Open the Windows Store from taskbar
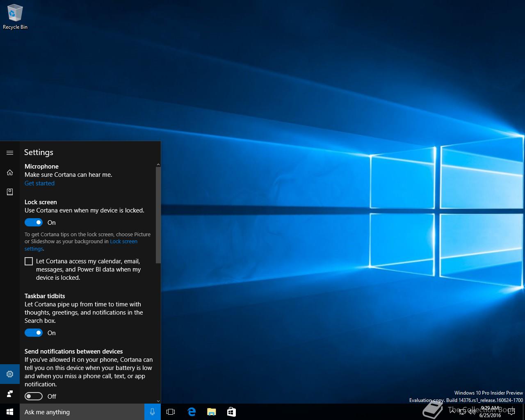Screen dimensions: 525x420 click(231, 412)
